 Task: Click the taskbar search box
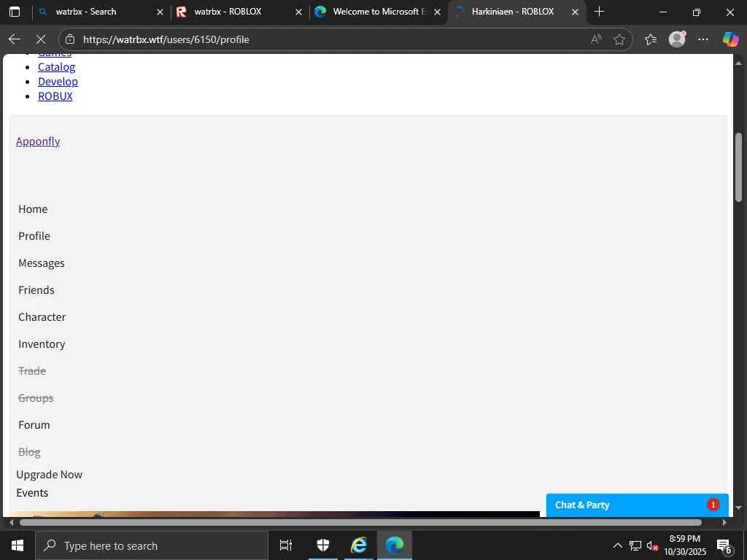pyautogui.click(x=152, y=545)
